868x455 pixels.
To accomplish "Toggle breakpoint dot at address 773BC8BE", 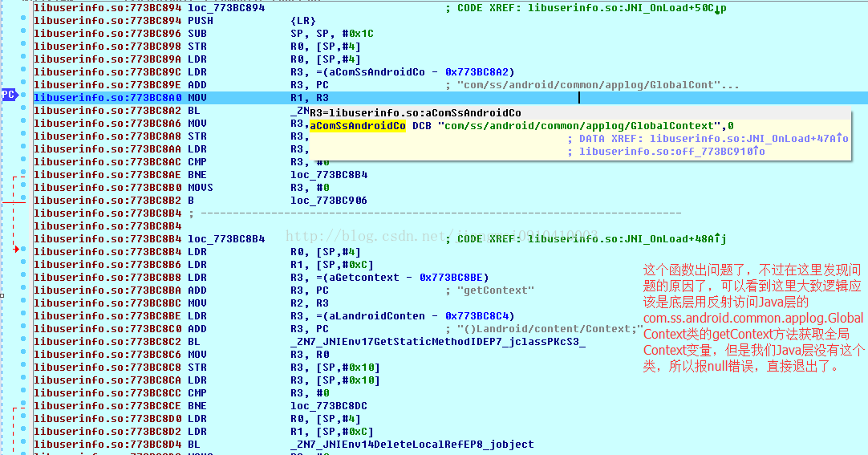I will click(23, 313).
